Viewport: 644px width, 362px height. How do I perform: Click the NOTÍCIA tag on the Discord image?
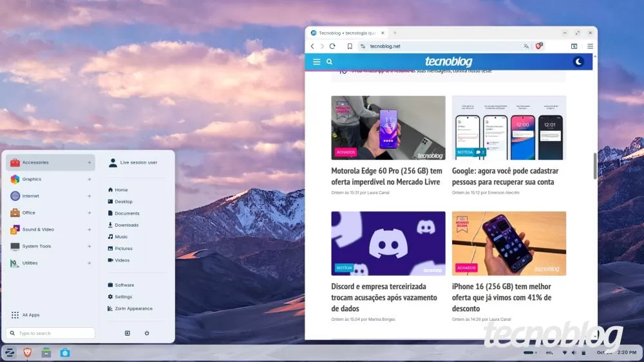click(x=344, y=267)
